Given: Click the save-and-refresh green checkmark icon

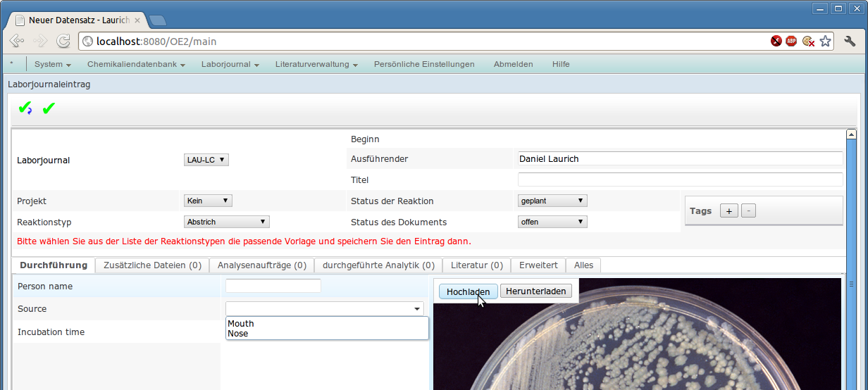Looking at the screenshot, I should pos(25,108).
